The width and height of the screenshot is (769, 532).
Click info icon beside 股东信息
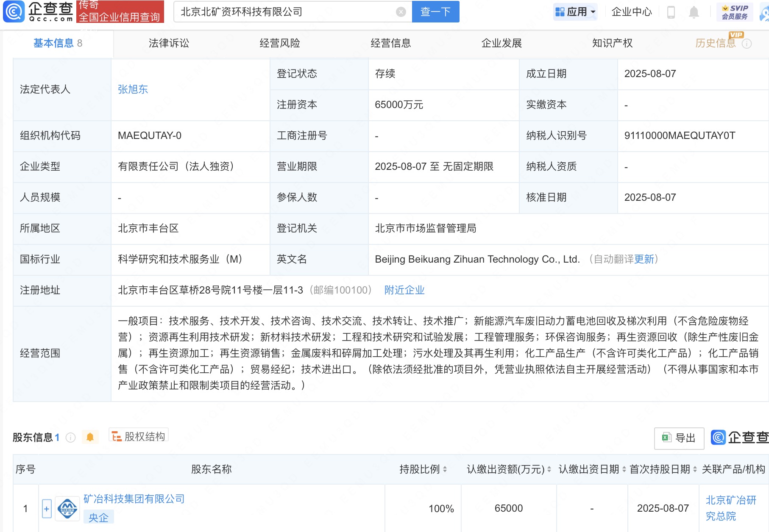click(x=71, y=437)
